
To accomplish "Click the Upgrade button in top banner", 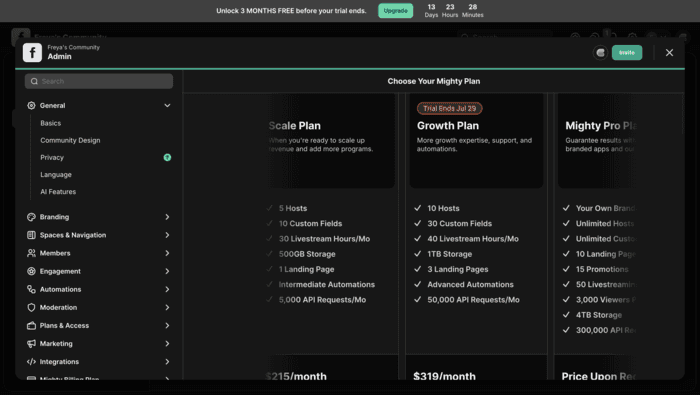I will (396, 11).
